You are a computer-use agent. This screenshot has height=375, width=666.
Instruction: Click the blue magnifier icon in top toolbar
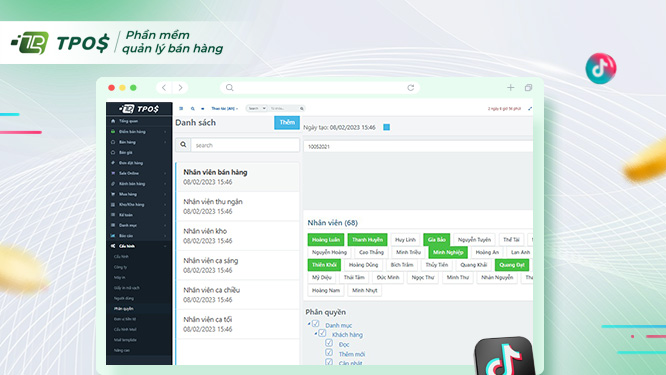point(192,108)
